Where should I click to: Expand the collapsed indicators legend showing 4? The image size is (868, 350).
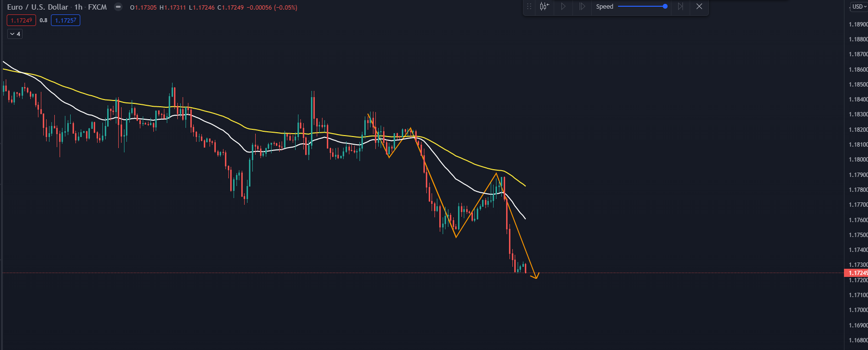tap(15, 34)
